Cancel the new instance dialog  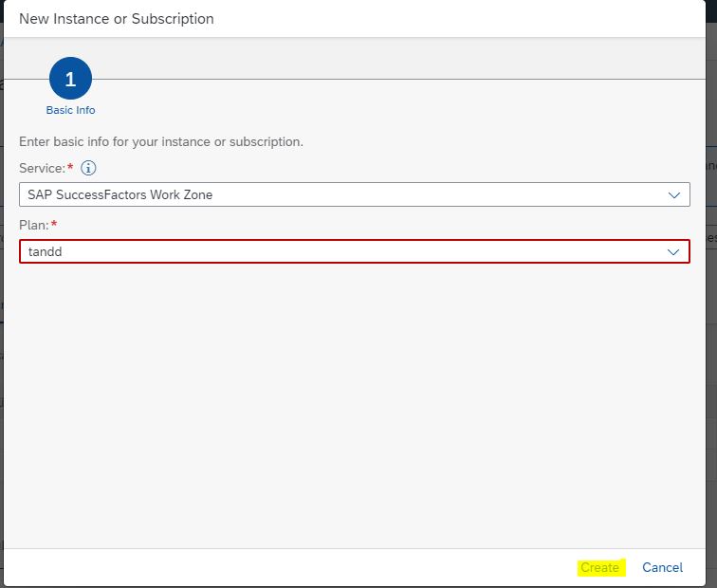[662, 567]
